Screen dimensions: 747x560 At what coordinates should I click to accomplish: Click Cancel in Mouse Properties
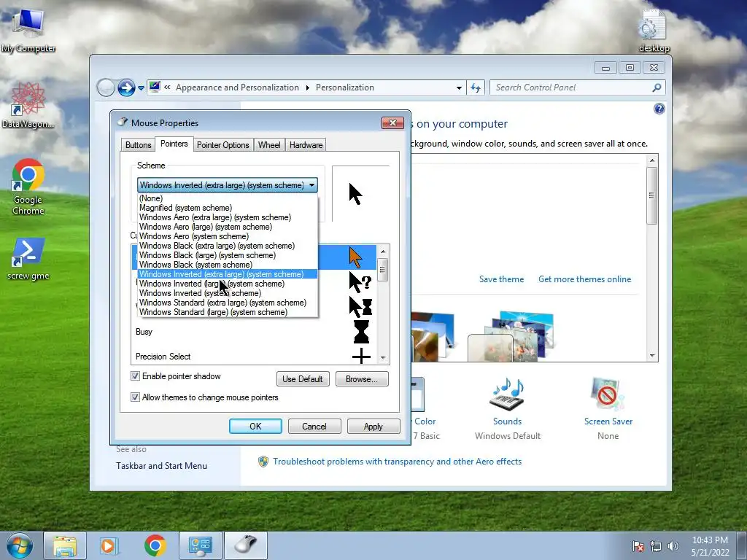(314, 426)
